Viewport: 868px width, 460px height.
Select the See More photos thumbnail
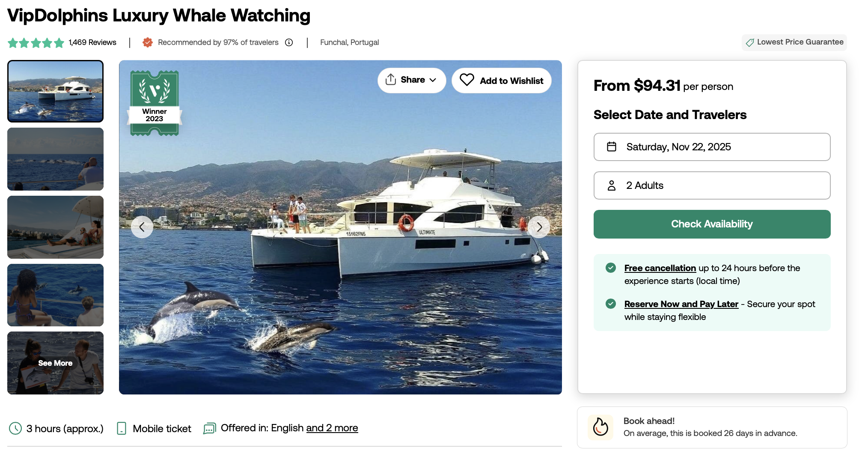55,363
